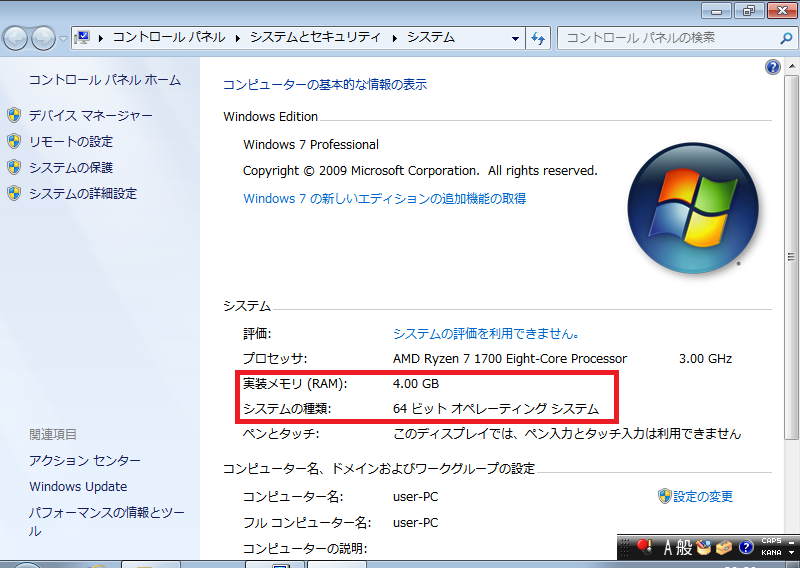Minimize the language bar with its dash button
Image resolution: width=800 pixels, height=568 pixels.
(791, 542)
